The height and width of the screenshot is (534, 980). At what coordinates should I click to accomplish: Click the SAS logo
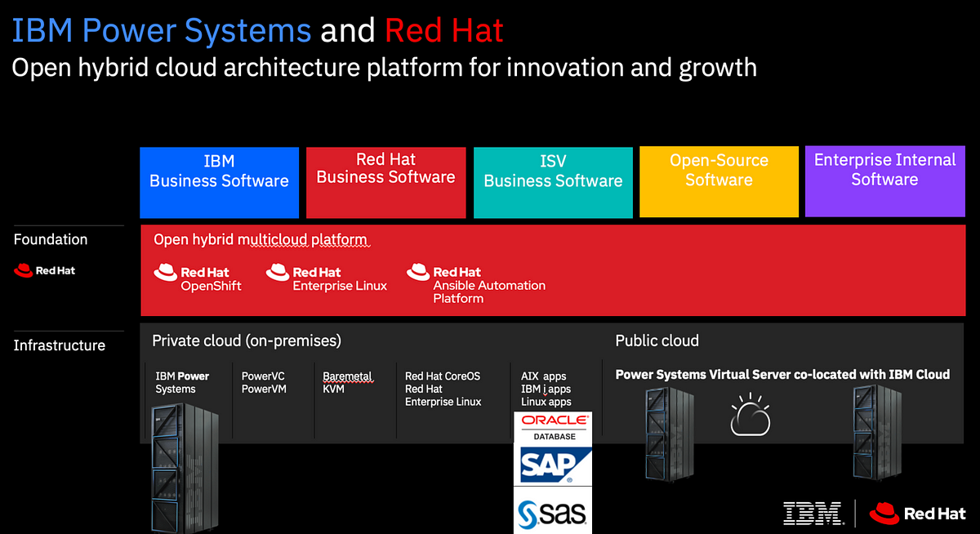point(553,514)
